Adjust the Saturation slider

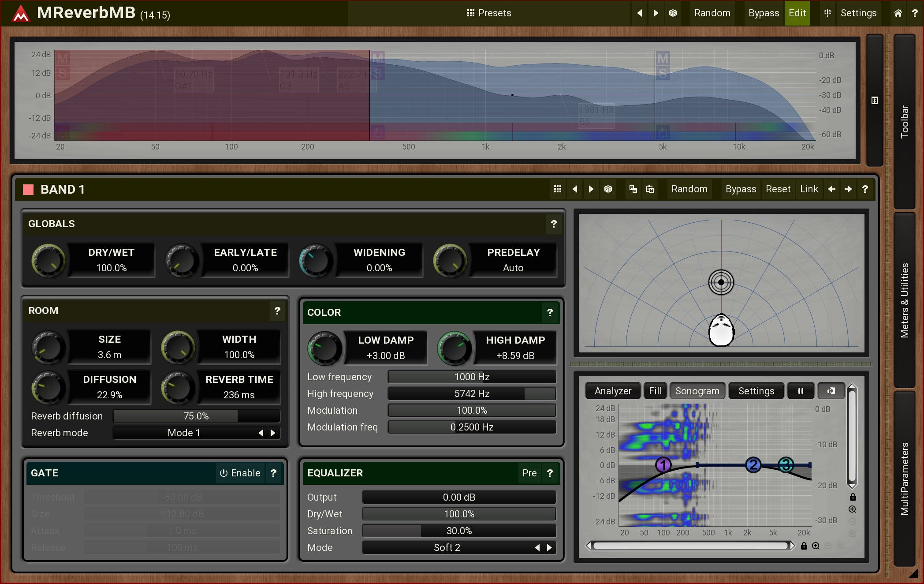(459, 531)
